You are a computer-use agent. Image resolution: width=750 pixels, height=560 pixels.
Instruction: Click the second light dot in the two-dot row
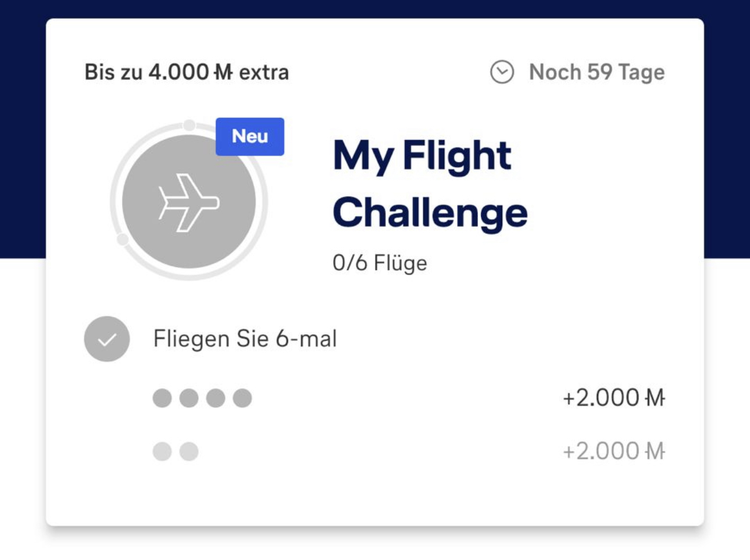point(189,451)
